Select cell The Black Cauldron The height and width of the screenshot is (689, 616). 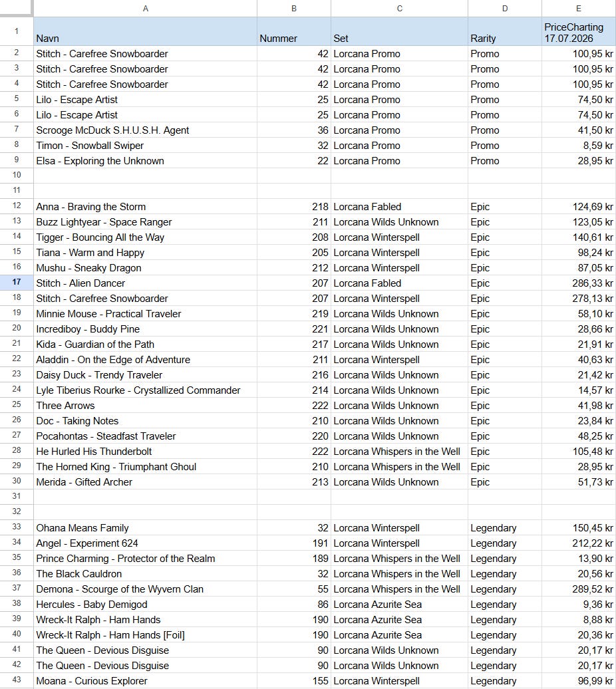[x=146, y=574]
